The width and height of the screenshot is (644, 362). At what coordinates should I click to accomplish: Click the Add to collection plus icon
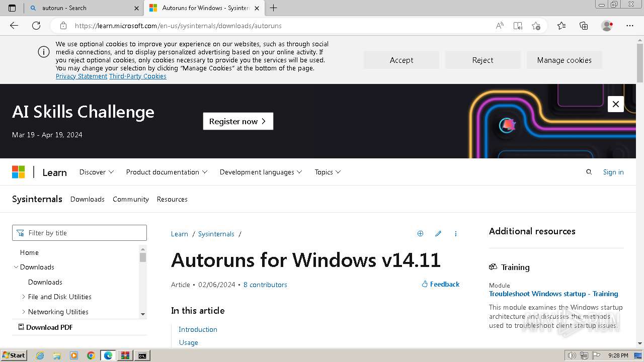[x=420, y=234]
